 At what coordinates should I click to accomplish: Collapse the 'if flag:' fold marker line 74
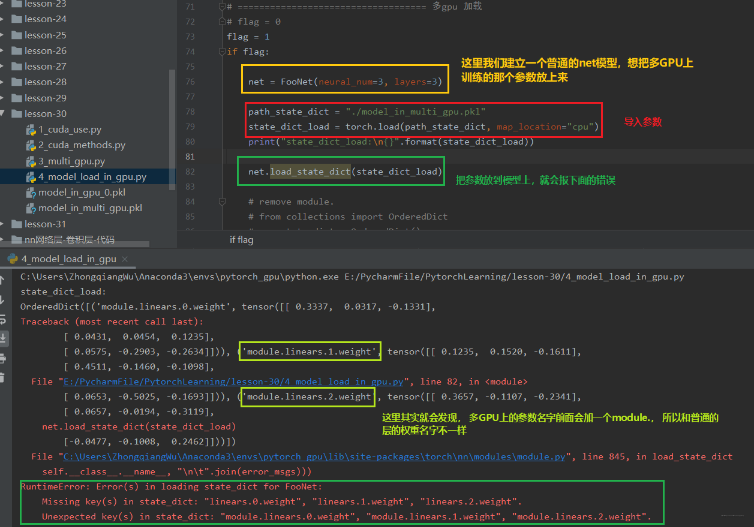click(x=222, y=51)
